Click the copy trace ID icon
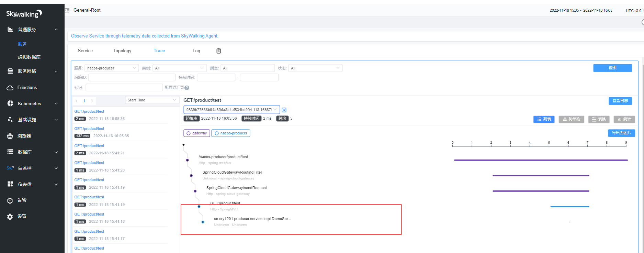644x253 pixels. click(x=284, y=110)
